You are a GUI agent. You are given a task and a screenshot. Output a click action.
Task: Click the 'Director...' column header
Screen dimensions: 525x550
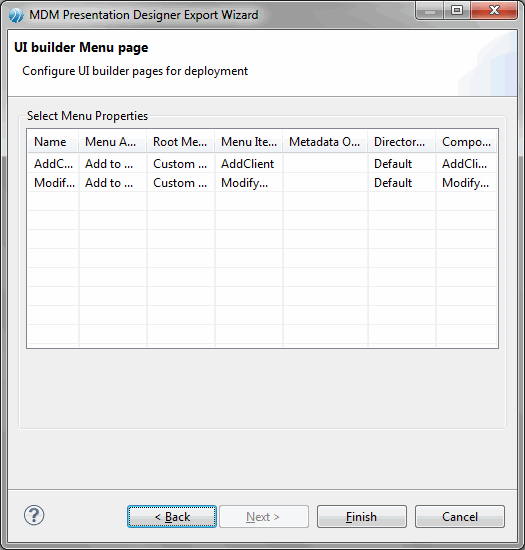click(x=402, y=142)
